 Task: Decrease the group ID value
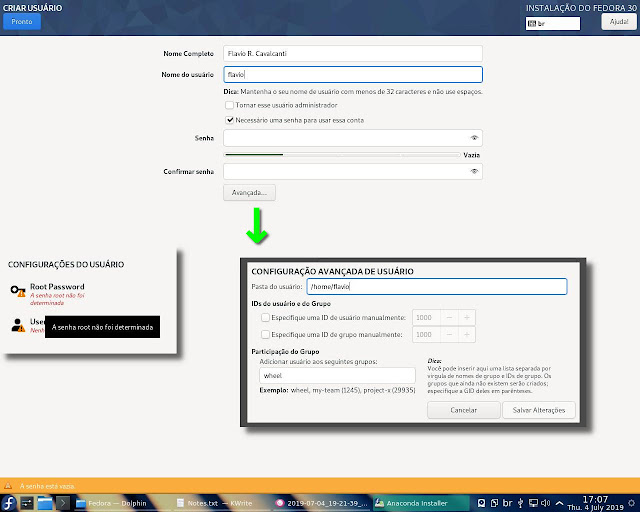(x=449, y=335)
